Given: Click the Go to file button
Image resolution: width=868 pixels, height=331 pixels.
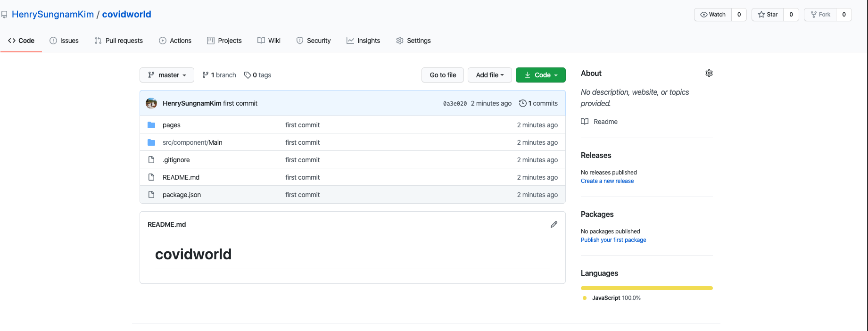Looking at the screenshot, I should 443,75.
